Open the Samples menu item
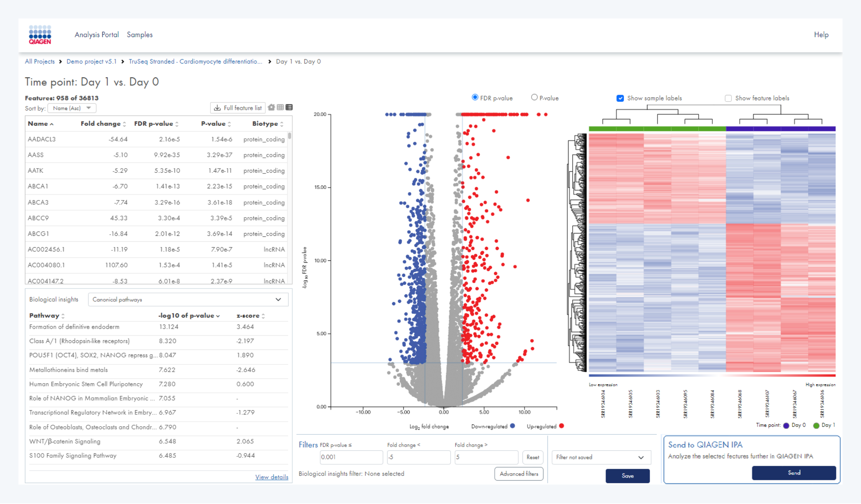 139,35
